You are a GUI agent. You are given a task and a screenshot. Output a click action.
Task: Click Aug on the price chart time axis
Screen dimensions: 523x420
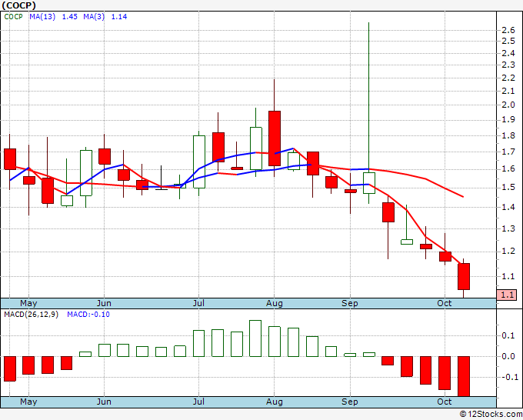click(274, 304)
